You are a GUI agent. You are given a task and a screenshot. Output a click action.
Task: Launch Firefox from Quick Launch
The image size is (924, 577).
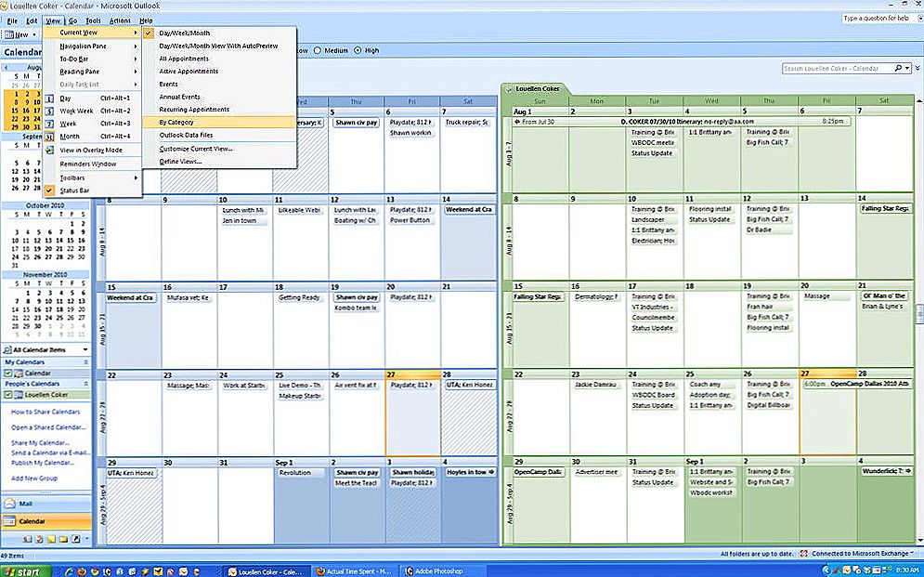pos(82,571)
